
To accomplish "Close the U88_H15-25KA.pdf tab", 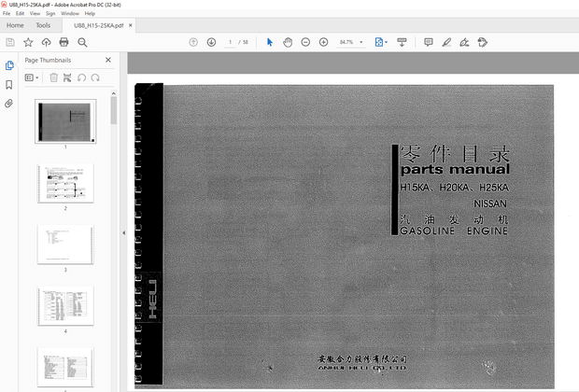I will click(131, 25).
